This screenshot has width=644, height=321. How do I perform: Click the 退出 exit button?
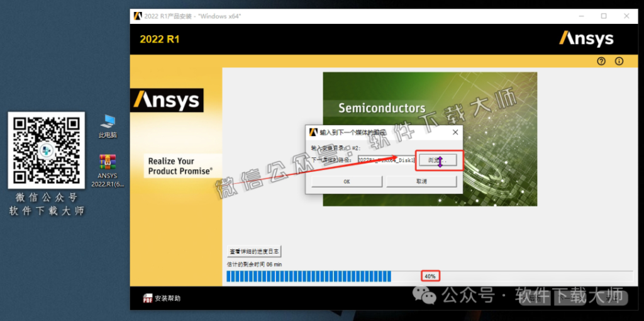[x=613, y=298]
